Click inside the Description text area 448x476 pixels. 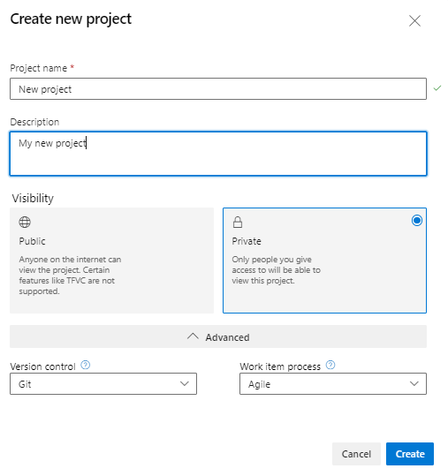click(x=218, y=154)
